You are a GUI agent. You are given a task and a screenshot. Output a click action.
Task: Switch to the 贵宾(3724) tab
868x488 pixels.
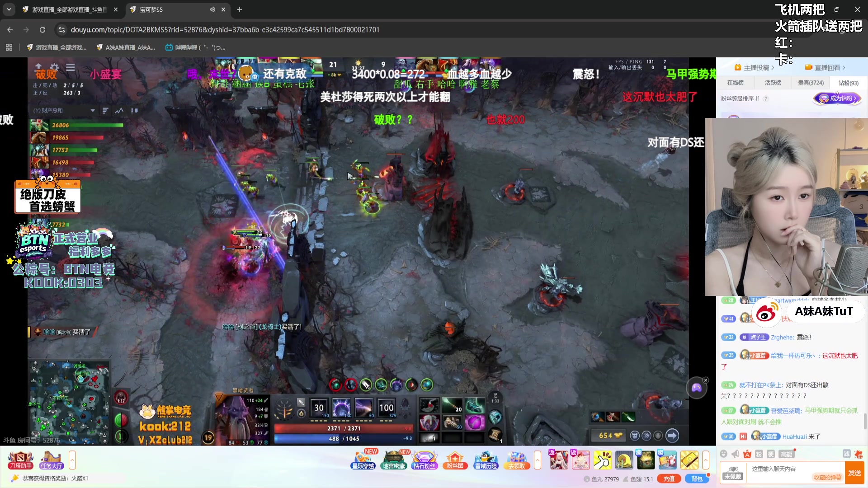pos(811,83)
